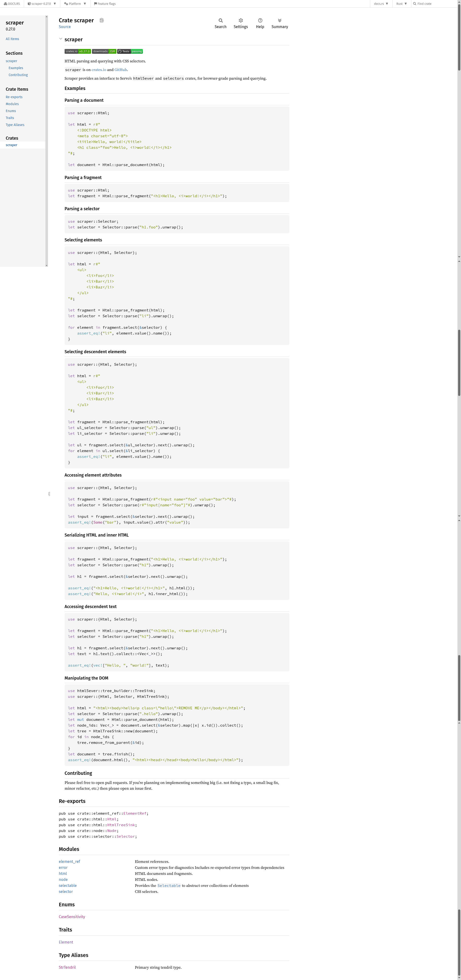Screen dimensions: 461x980
Task: Go to Type Aliases in sidebar
Action: 15,125
